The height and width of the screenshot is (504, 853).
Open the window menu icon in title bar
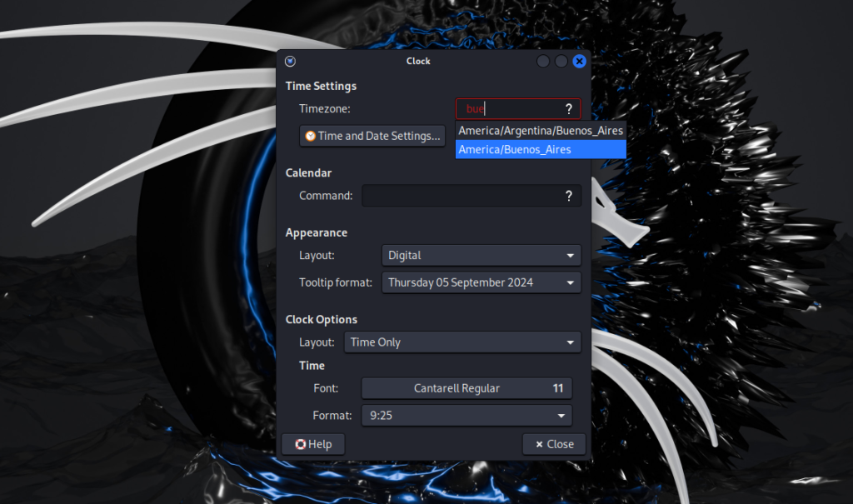point(290,61)
